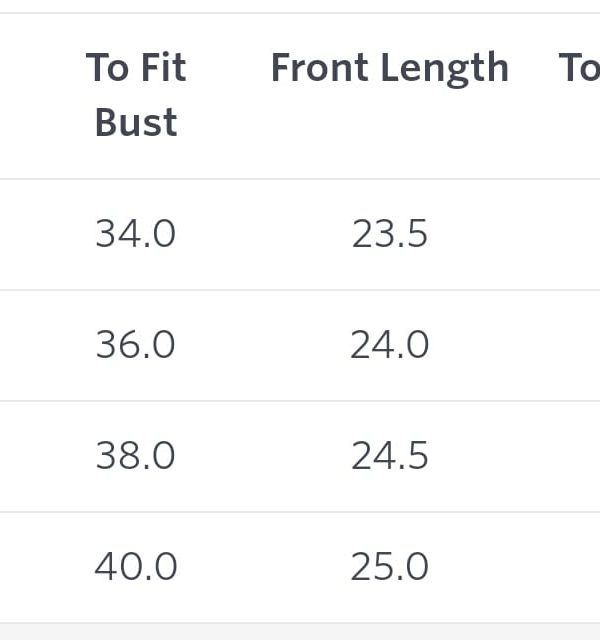Tap the 25.0 front length value

point(390,567)
